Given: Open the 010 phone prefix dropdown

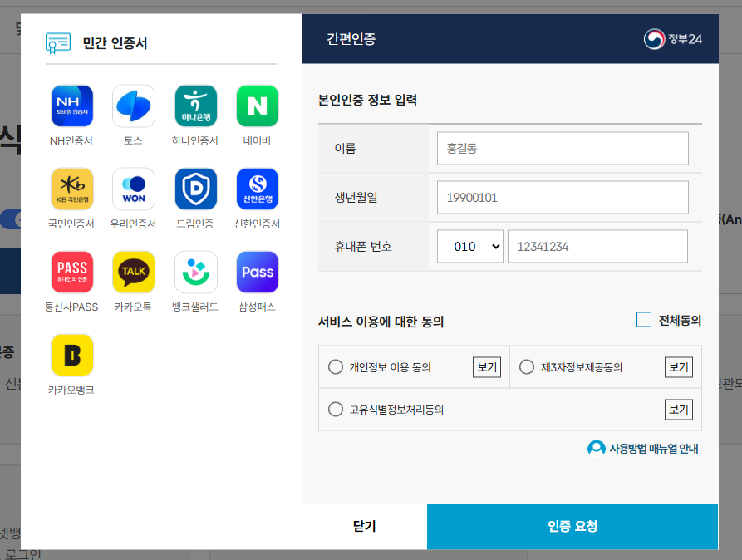Looking at the screenshot, I should 470,246.
